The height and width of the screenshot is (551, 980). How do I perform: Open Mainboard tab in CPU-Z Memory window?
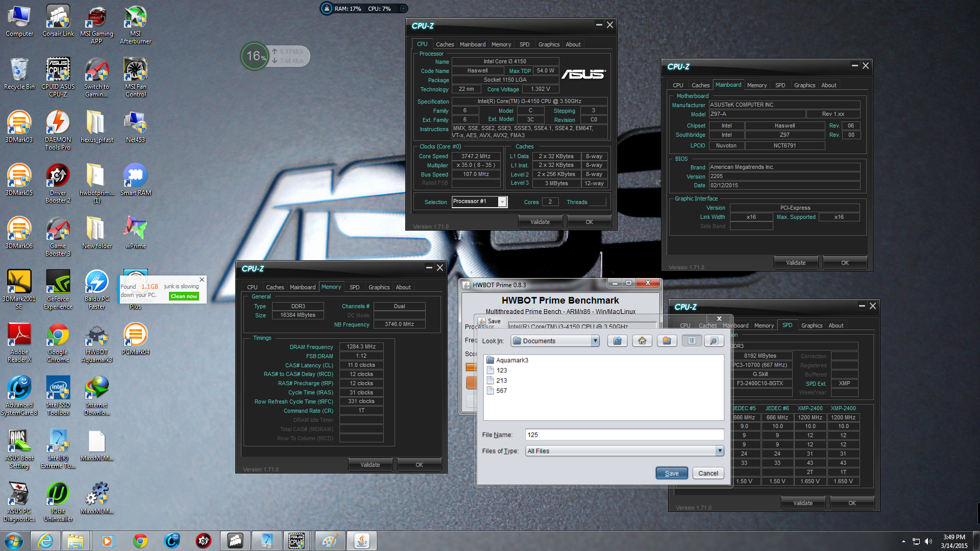coord(303,287)
